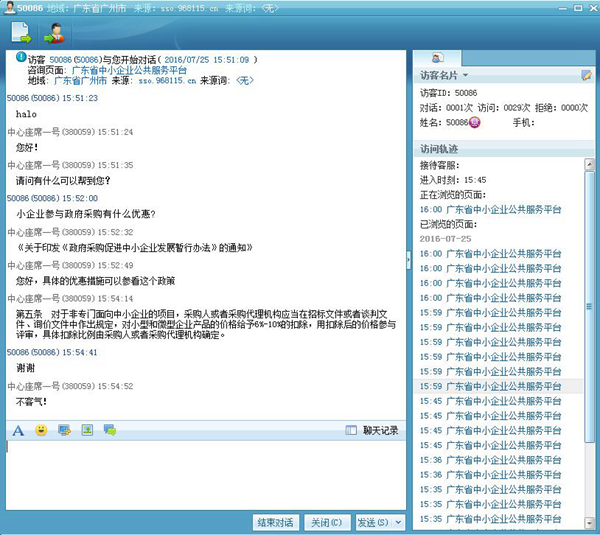Image resolution: width=600 pixels, height=535 pixels.
Task: Open the send options dropdown arrow
Action: pyautogui.click(x=398, y=522)
